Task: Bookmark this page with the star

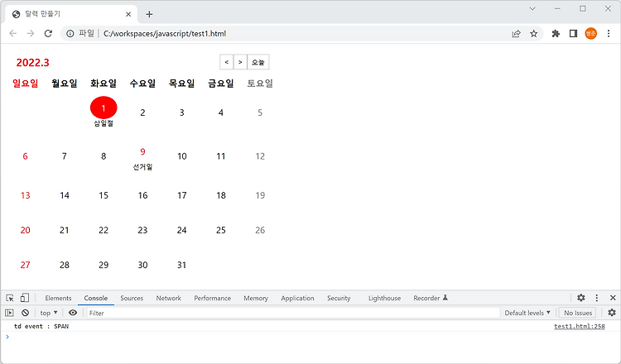Action: [534, 34]
